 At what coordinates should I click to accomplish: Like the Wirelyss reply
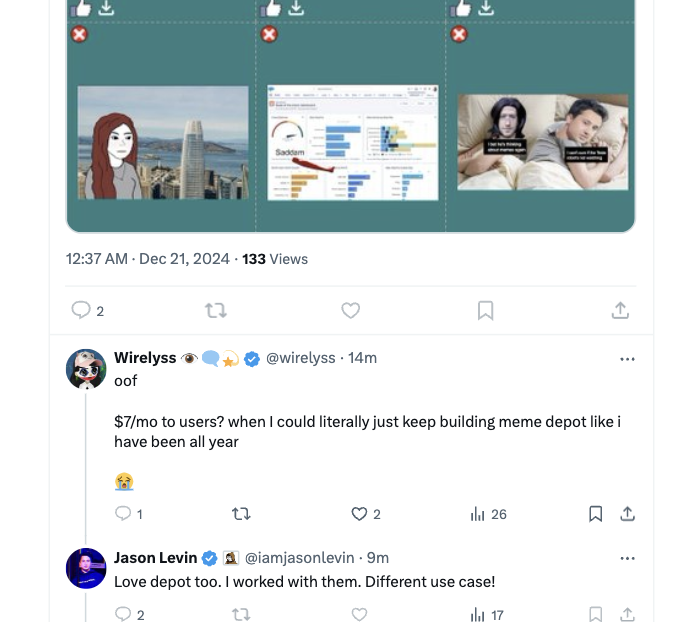360,514
